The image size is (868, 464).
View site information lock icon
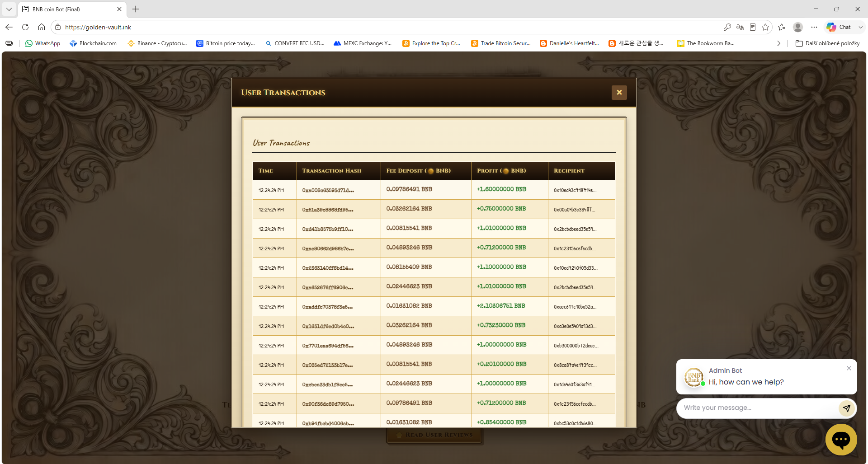click(x=58, y=27)
